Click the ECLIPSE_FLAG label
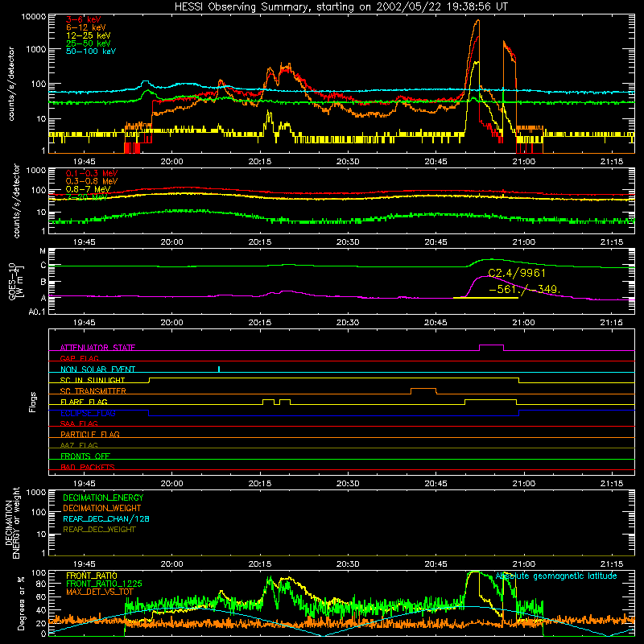644x644 pixels. pyautogui.click(x=88, y=413)
